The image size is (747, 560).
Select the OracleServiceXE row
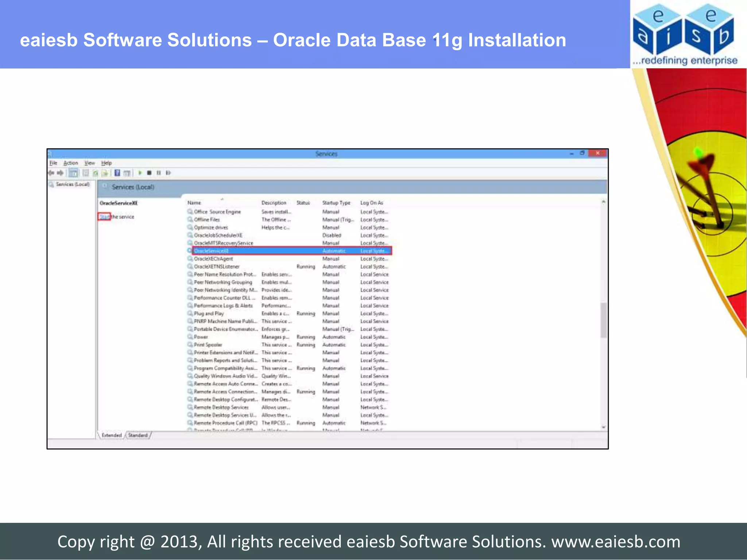(292, 251)
